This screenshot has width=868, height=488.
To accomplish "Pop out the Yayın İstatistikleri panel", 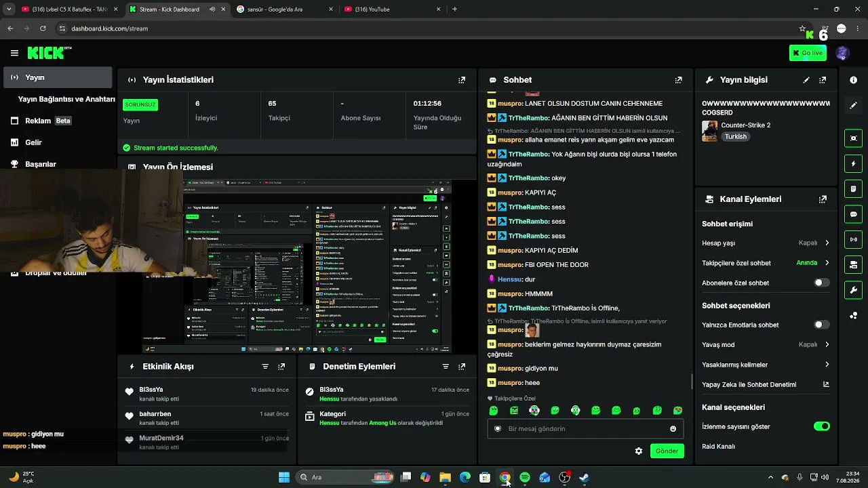I will (x=462, y=80).
